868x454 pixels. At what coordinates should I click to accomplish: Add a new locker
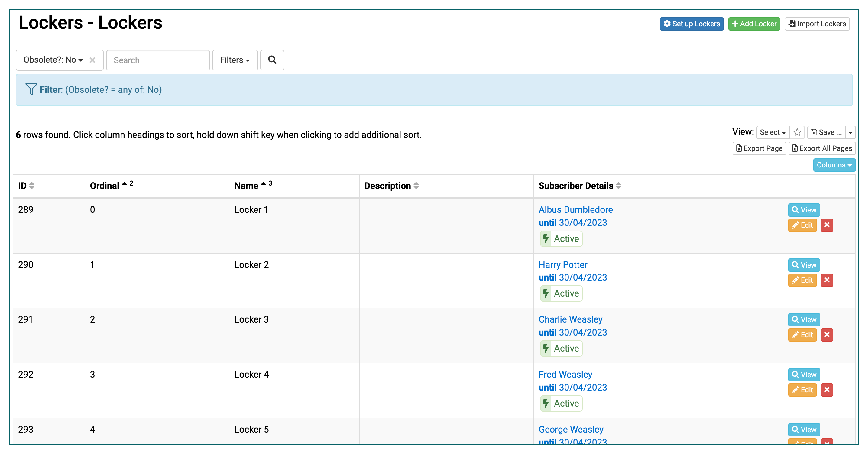coord(754,24)
